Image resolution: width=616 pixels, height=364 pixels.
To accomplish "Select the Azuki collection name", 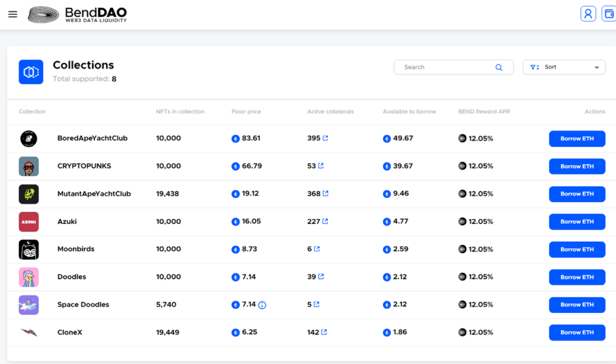I will pyautogui.click(x=67, y=221).
